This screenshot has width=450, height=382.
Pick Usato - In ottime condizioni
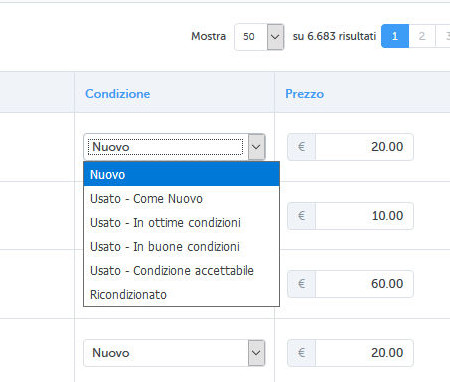coord(181,223)
